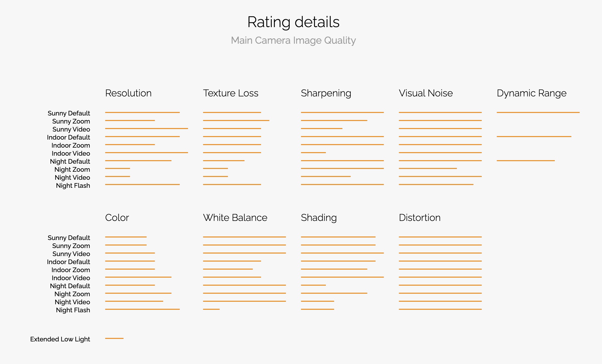
Task: Click the Extended Low Light rating bar
Action: pyautogui.click(x=114, y=338)
